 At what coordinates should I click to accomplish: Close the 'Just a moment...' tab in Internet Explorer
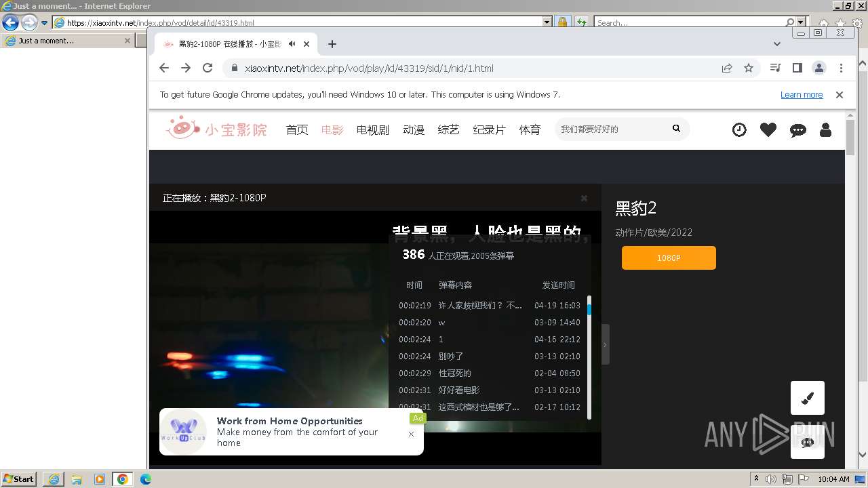tap(127, 41)
